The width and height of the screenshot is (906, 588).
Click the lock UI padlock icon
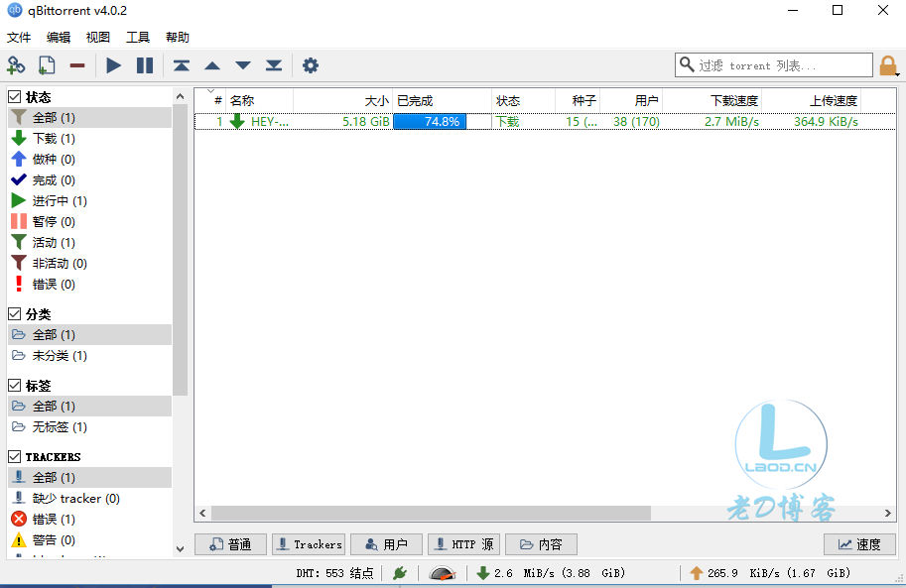pyautogui.click(x=887, y=65)
